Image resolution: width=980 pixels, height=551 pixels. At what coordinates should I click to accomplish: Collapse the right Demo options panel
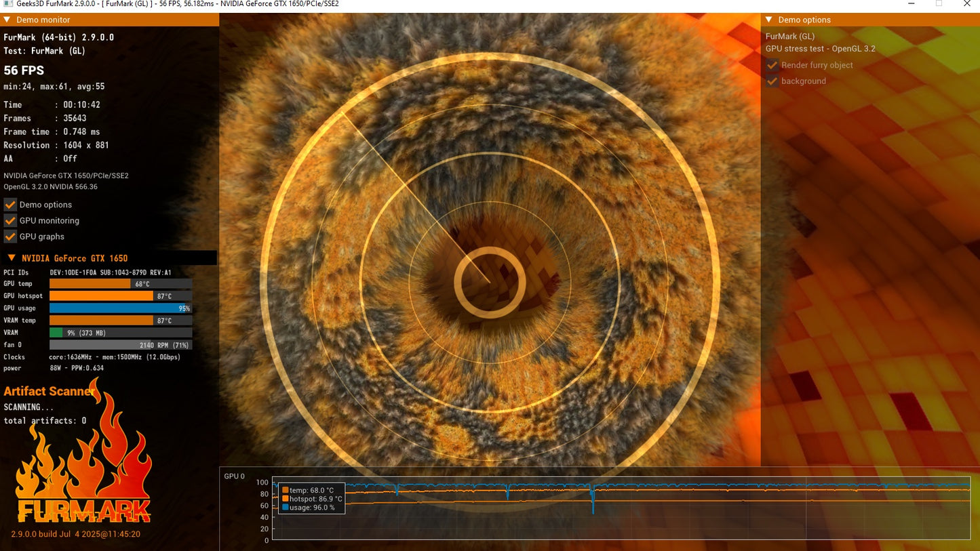click(768, 20)
